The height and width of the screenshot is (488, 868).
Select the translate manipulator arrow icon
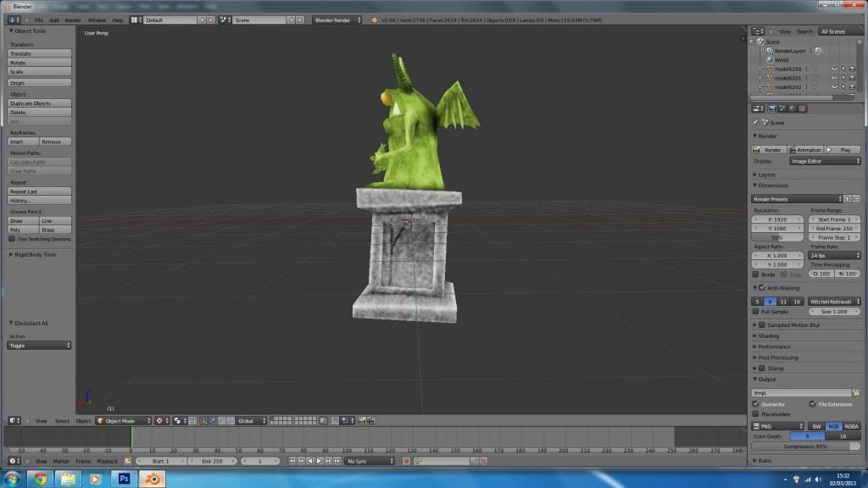click(x=213, y=421)
